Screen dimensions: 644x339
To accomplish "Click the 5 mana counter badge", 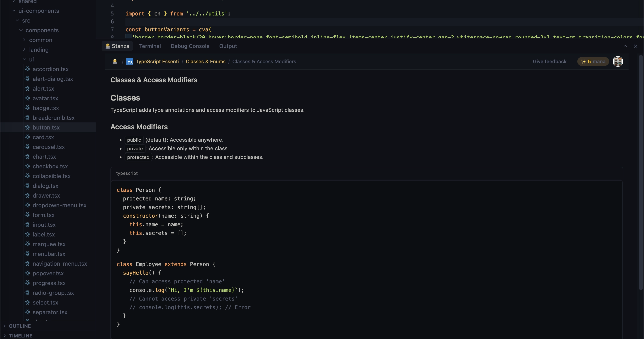I will (x=593, y=61).
